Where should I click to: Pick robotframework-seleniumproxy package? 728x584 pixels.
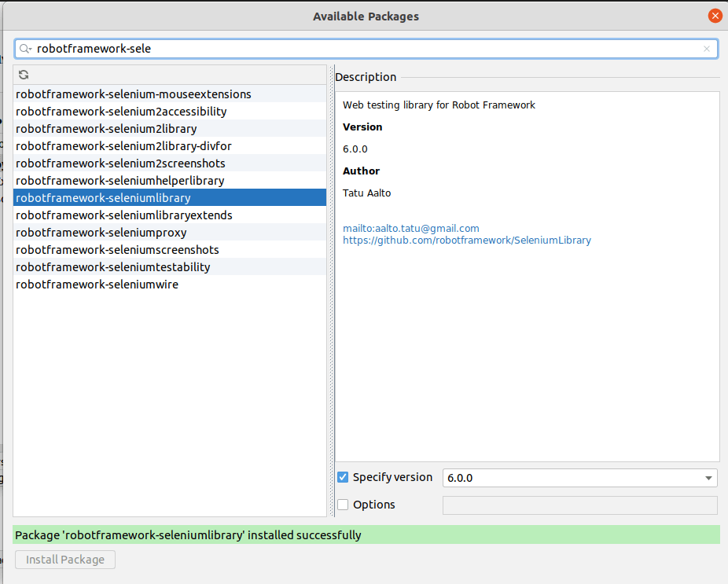(x=101, y=233)
